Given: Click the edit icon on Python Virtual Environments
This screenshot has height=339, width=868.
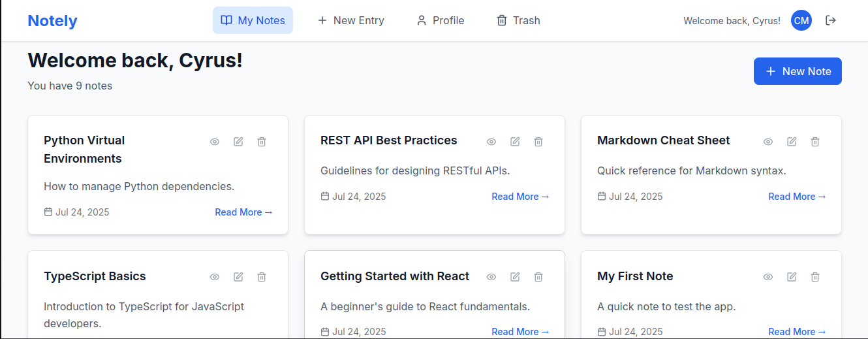Looking at the screenshot, I should (x=238, y=142).
